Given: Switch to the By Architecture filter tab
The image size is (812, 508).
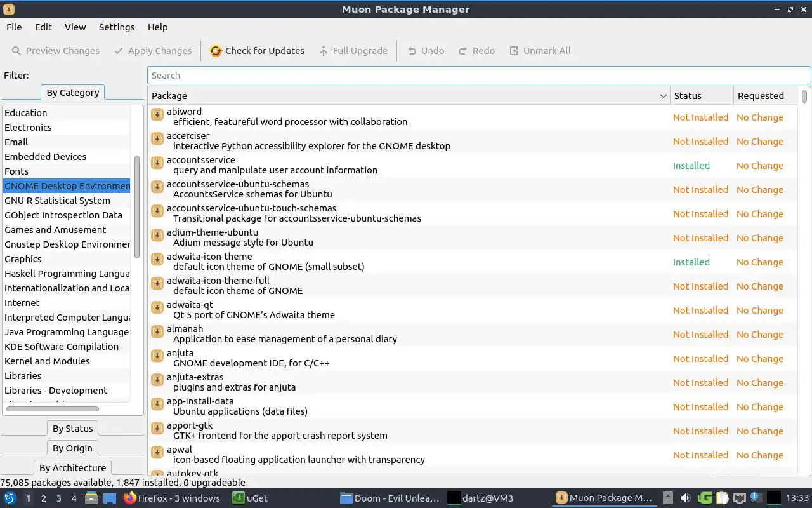Looking at the screenshot, I should pos(73,468).
